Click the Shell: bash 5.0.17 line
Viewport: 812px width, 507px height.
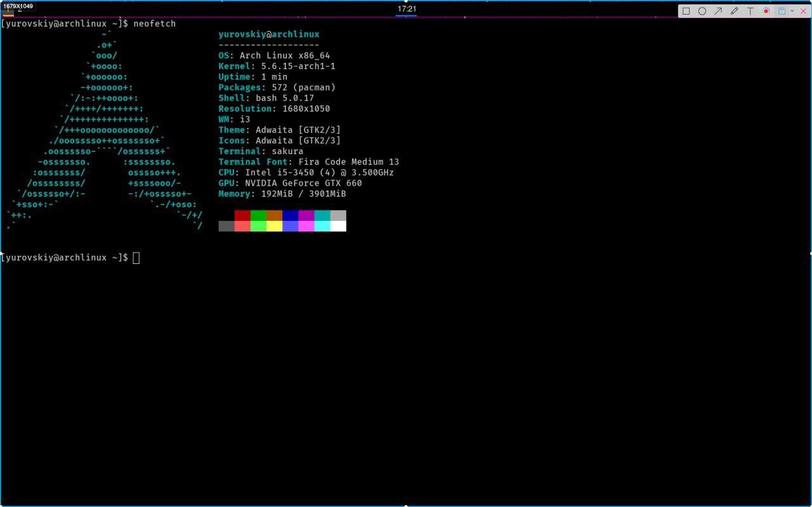pyautogui.click(x=266, y=98)
